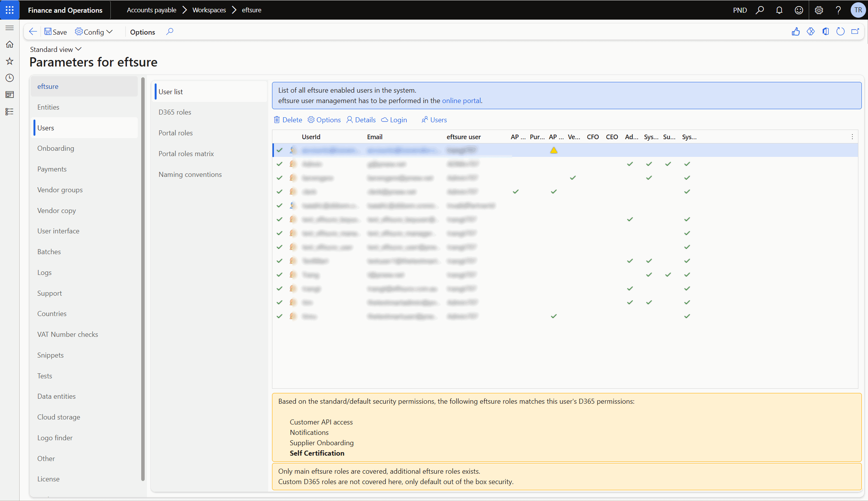Open the Options action pane tab
The height and width of the screenshot is (501, 868).
click(x=142, y=32)
